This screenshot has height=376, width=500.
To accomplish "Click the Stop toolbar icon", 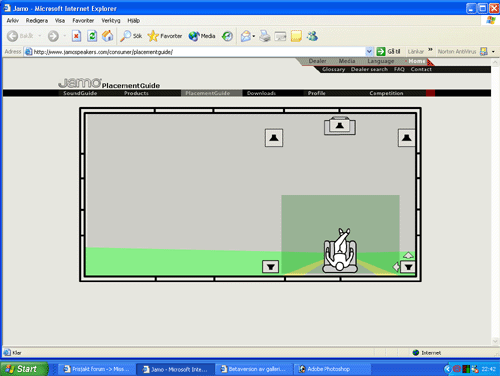I will click(x=76, y=36).
